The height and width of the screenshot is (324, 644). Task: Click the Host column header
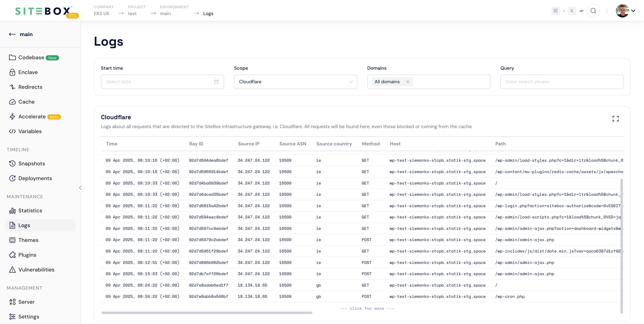coord(395,144)
